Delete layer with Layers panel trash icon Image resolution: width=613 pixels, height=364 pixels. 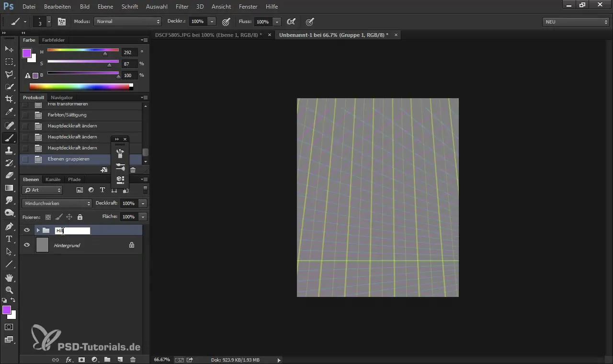pos(133,359)
